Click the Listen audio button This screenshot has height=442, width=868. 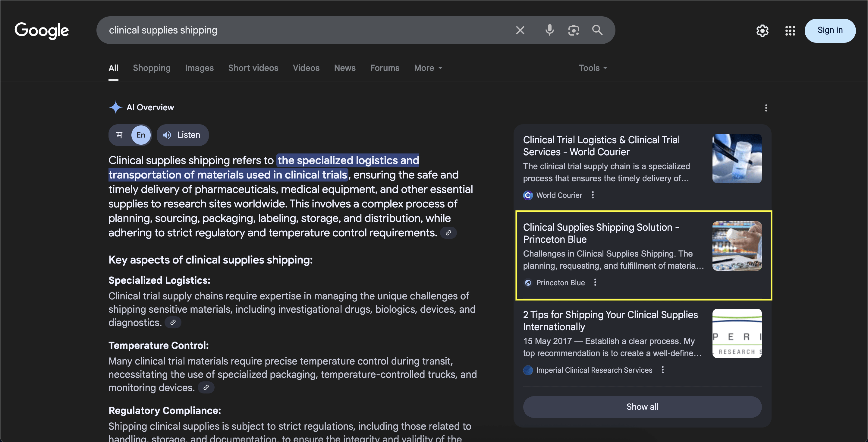(182, 135)
